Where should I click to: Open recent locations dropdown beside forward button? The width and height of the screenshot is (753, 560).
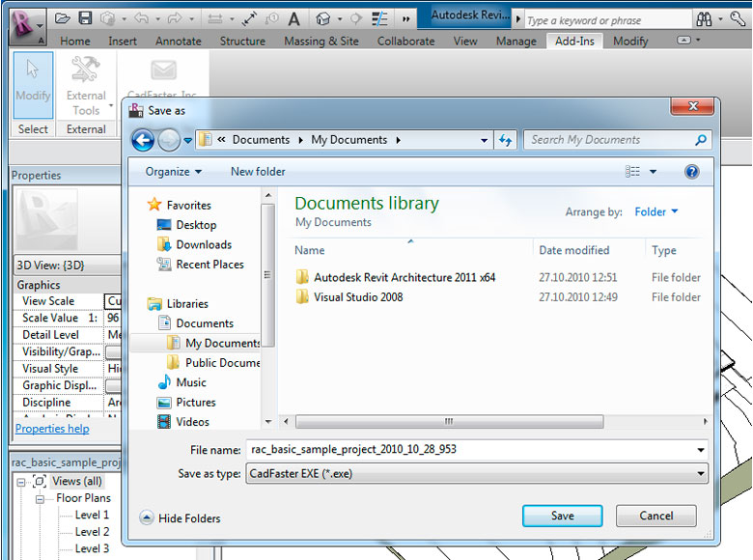(188, 140)
